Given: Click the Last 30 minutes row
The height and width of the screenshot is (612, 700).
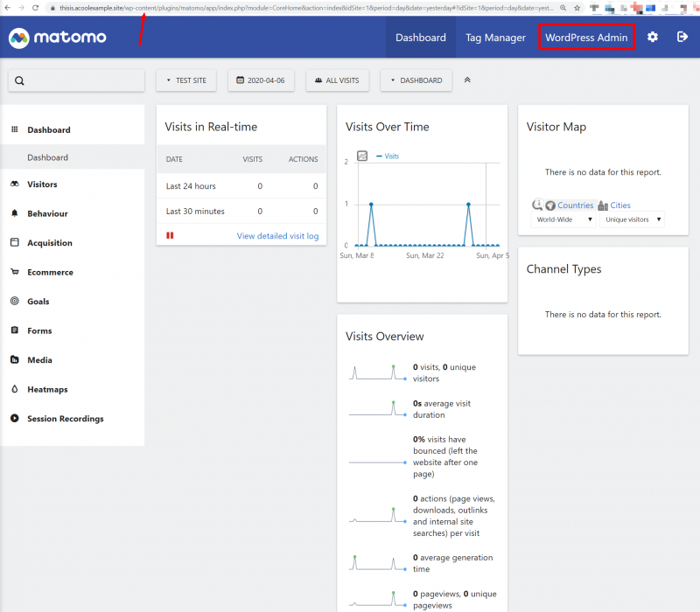Looking at the screenshot, I should pos(241,211).
